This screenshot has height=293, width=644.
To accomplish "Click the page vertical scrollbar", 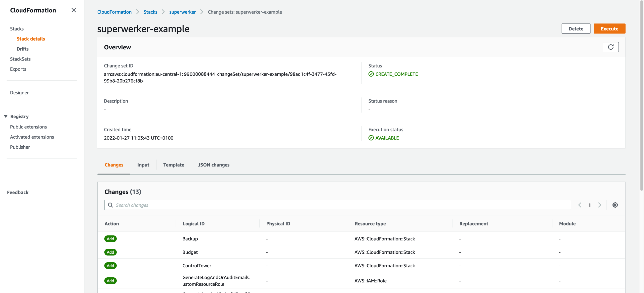I will click(642, 96).
